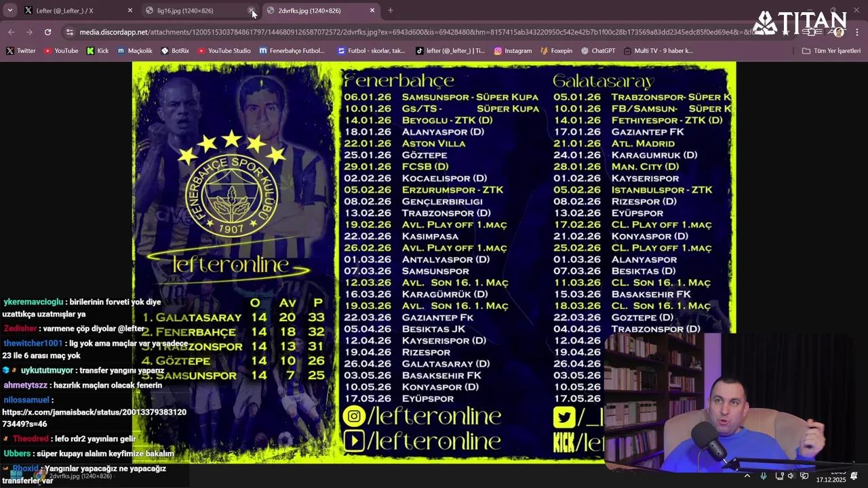The image size is (868, 488).
Task: Open the Fenerbahçe Futbol bookmark
Action: click(292, 51)
